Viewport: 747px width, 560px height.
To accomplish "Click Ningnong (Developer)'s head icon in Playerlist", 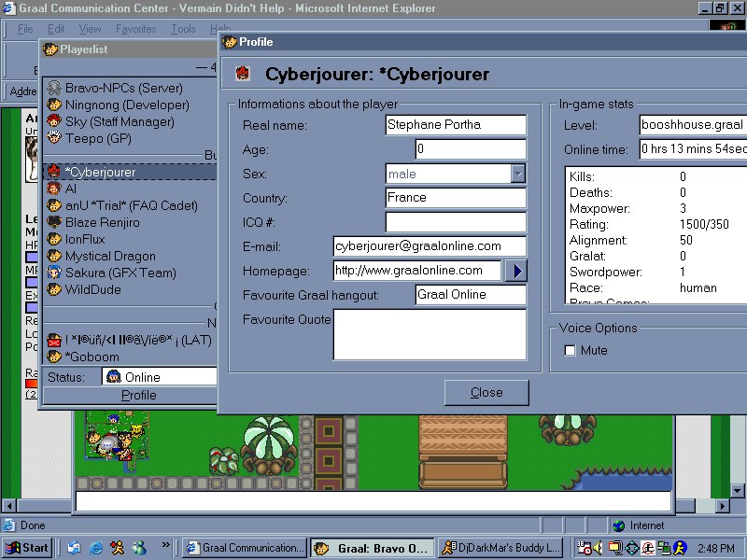I will click(54, 105).
